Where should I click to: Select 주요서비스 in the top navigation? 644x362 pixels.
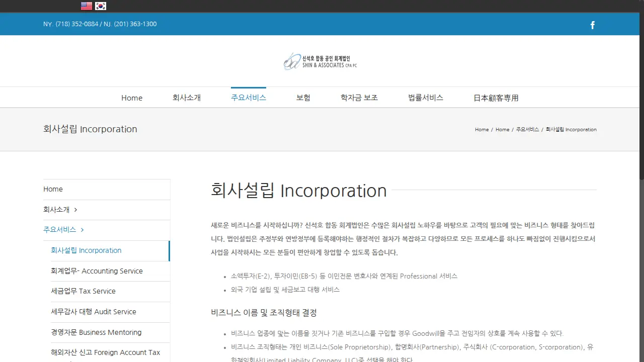(x=249, y=98)
